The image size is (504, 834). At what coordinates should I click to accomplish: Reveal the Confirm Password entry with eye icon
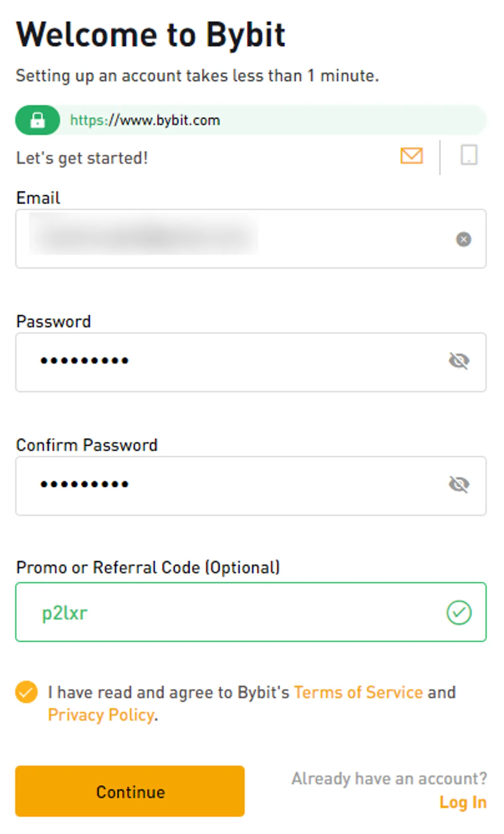[459, 484]
